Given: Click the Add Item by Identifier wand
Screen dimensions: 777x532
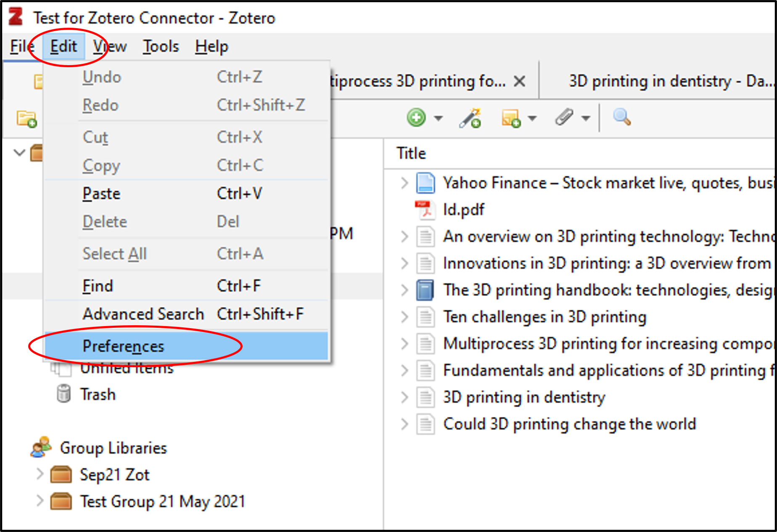Looking at the screenshot, I should tap(470, 118).
